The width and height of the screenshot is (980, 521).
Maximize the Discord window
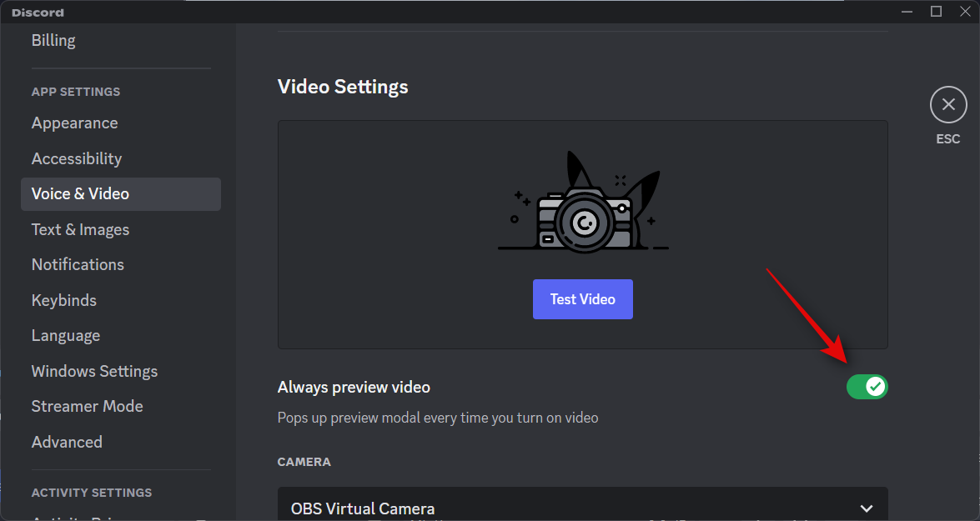(x=936, y=12)
